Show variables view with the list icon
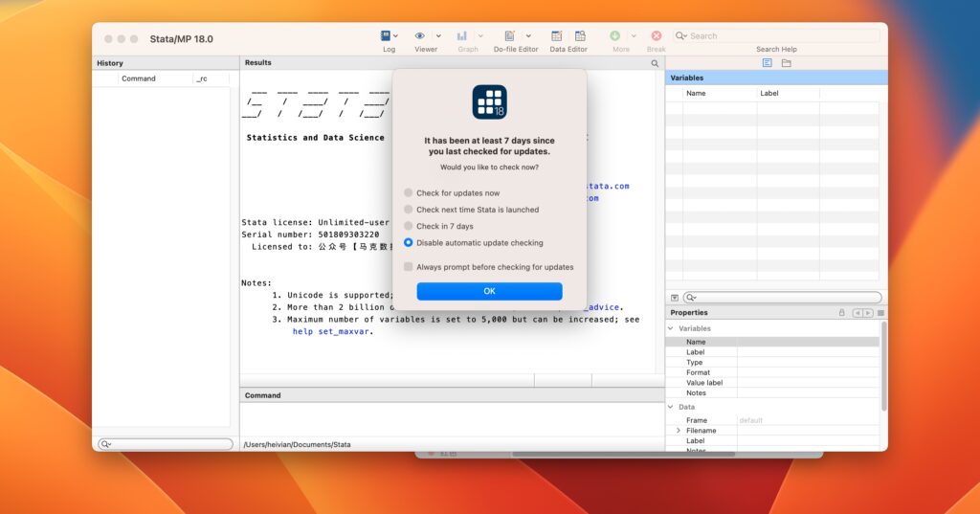Viewport: 980px width, 514px height. click(x=767, y=62)
